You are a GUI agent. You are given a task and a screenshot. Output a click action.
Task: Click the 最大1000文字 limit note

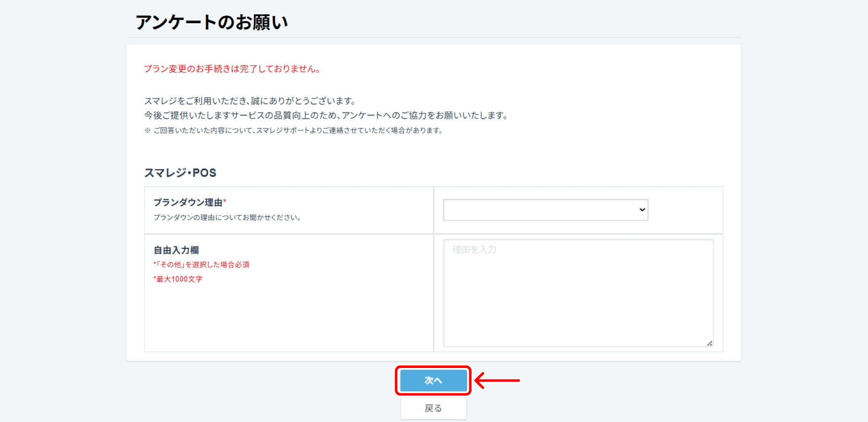(x=178, y=279)
